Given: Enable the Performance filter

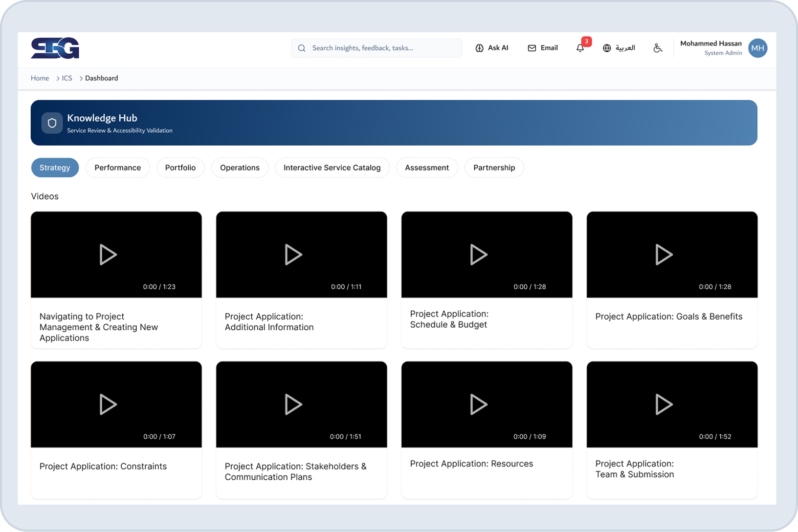Looking at the screenshot, I should tap(117, 168).
